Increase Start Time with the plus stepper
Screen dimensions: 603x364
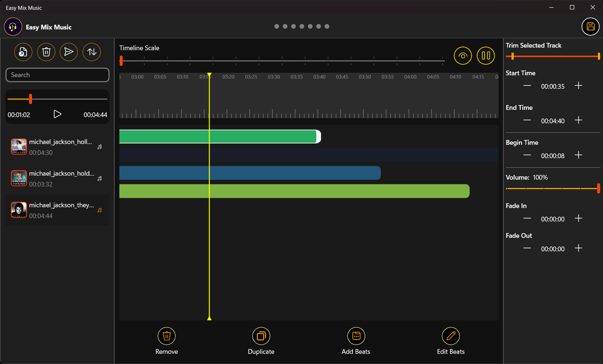click(x=578, y=85)
